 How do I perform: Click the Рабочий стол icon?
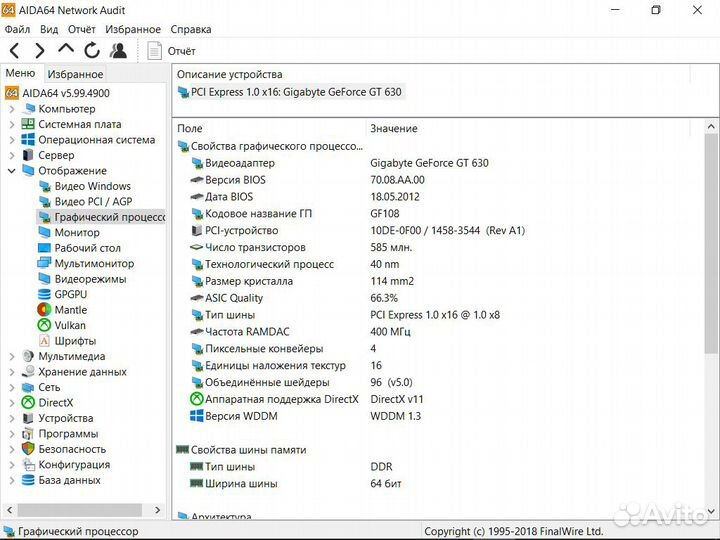point(45,248)
